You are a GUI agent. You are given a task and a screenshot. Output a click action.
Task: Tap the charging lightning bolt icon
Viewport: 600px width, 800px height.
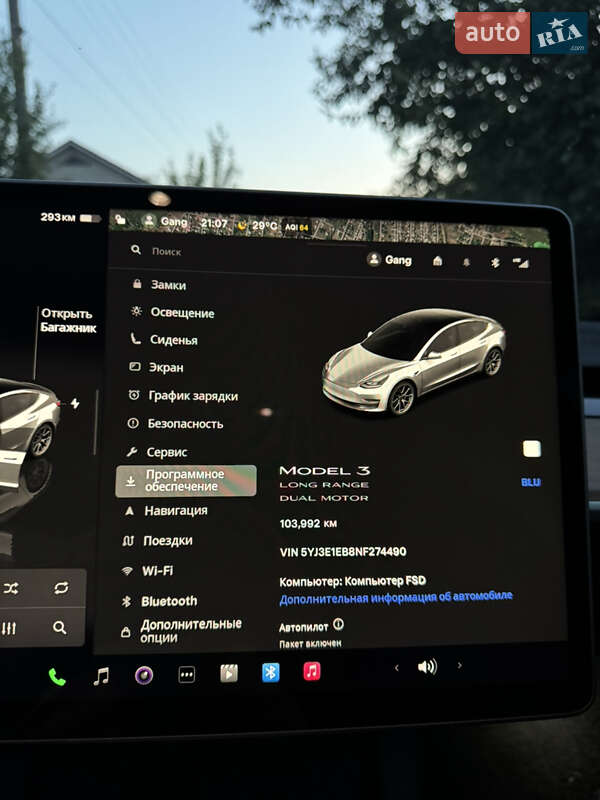tap(75, 404)
